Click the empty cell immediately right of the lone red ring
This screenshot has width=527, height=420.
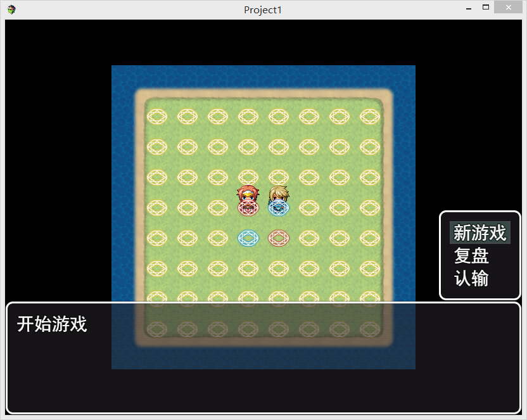point(309,238)
